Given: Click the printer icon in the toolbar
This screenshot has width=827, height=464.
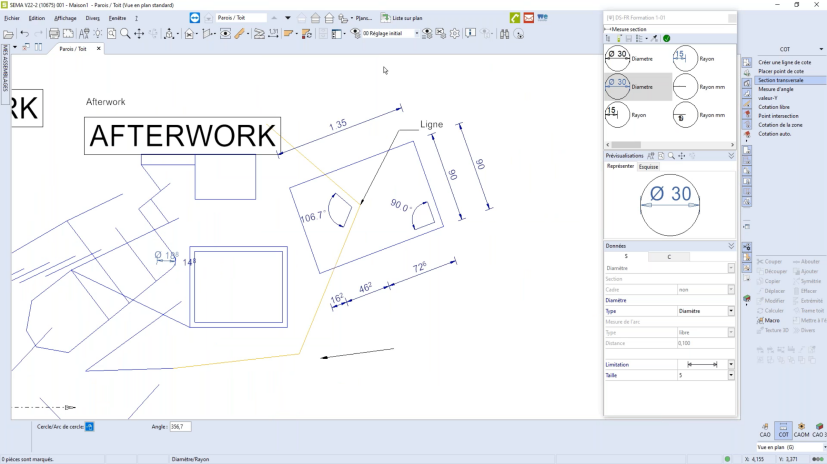Looking at the screenshot, I should pyautogui.click(x=54, y=33).
